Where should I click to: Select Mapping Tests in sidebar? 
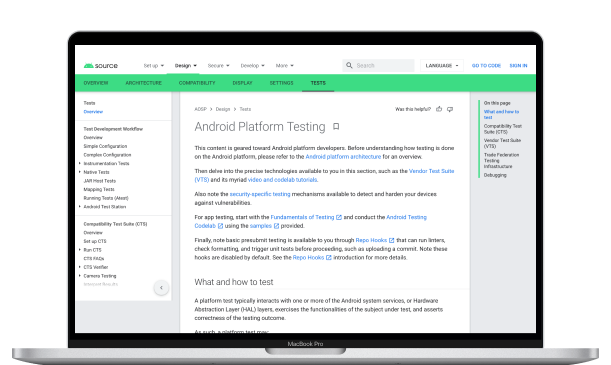[x=99, y=189]
